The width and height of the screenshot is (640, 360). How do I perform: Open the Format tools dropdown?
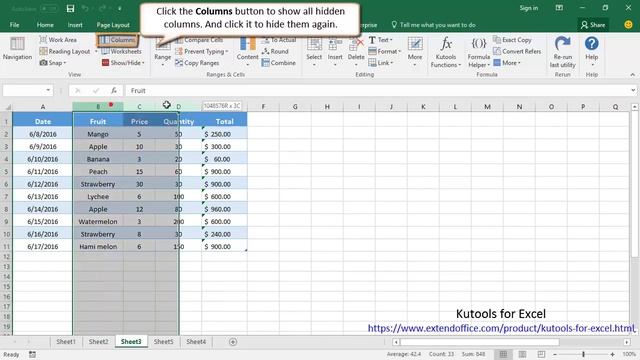pos(384,51)
